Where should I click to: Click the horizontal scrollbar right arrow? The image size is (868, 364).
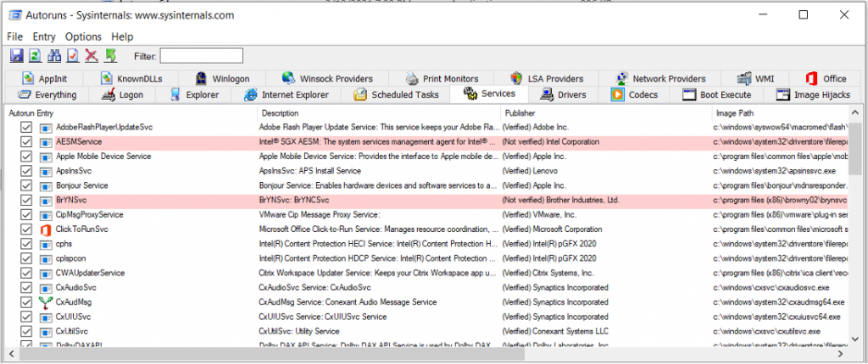[841, 353]
